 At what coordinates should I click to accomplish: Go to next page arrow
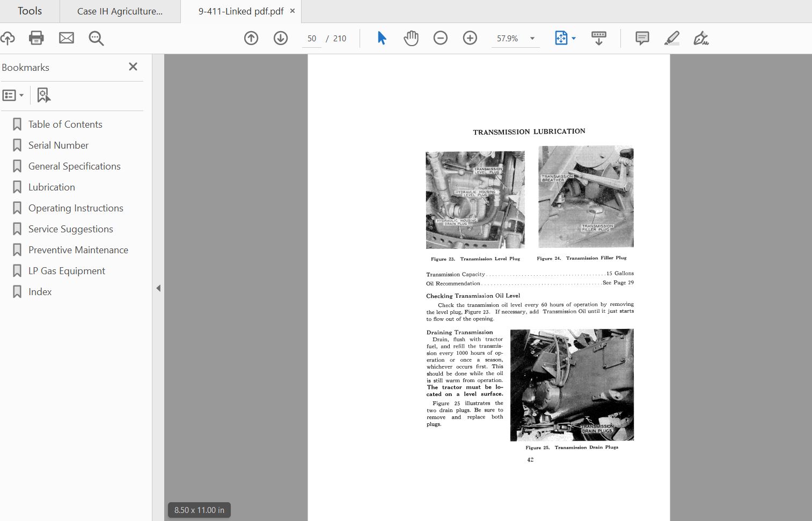click(281, 38)
